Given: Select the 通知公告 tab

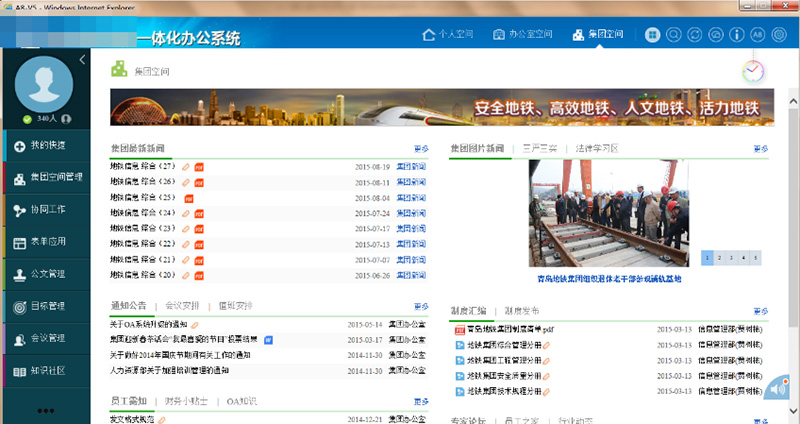Looking at the screenshot, I should (x=129, y=306).
